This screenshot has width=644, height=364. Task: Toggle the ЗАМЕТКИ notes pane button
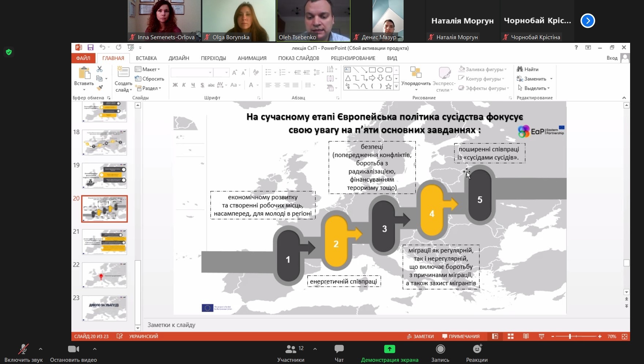pos(420,336)
